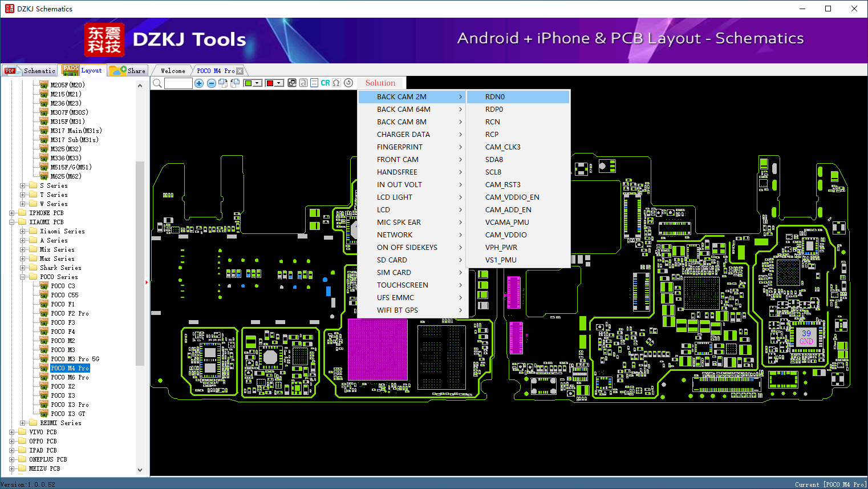Click the DZKJ red logo in banner
Image resolution: width=868 pixels, height=489 pixels.
(104, 40)
